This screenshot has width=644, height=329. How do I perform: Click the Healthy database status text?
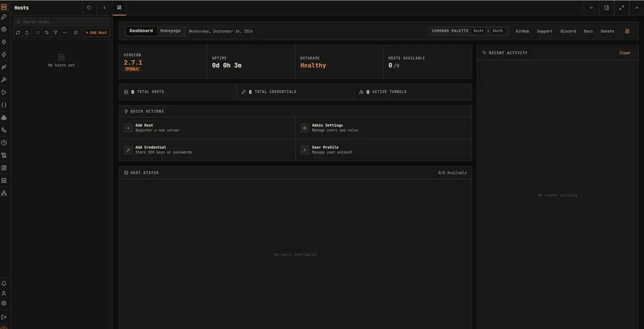pyautogui.click(x=313, y=65)
